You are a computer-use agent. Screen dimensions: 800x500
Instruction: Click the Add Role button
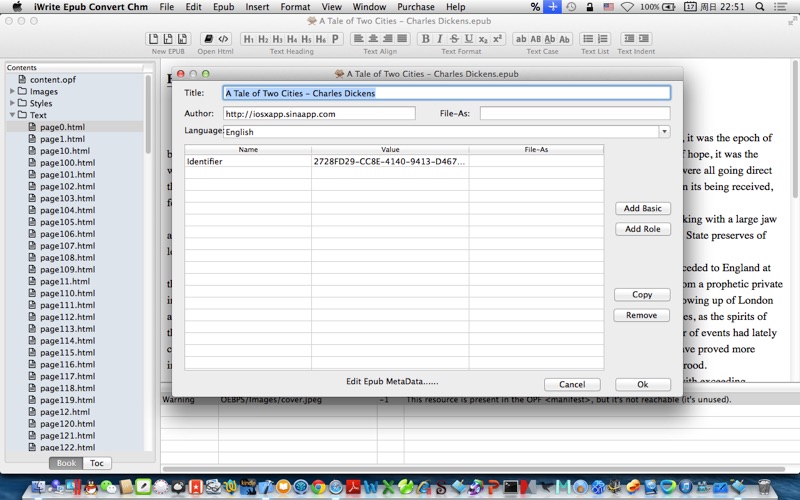642,229
